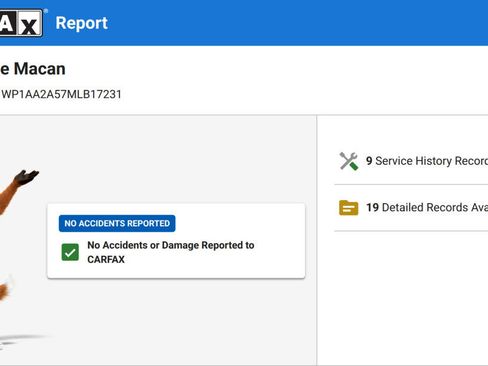The height and width of the screenshot is (366, 488).
Task: Click the VIN WP1AA2A57MLB17231
Action: click(x=61, y=94)
